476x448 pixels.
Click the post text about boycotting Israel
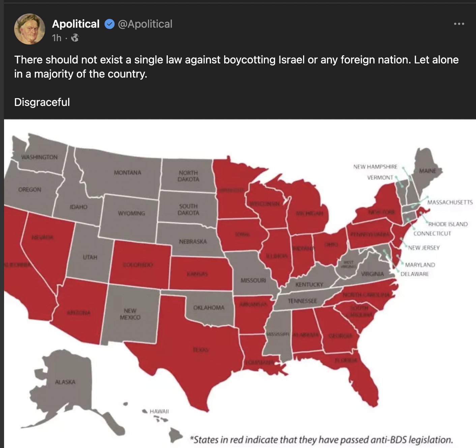(x=236, y=67)
